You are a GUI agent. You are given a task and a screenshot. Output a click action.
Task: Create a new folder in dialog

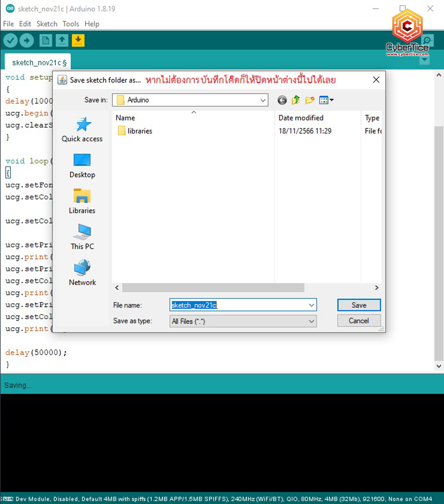coord(310,100)
